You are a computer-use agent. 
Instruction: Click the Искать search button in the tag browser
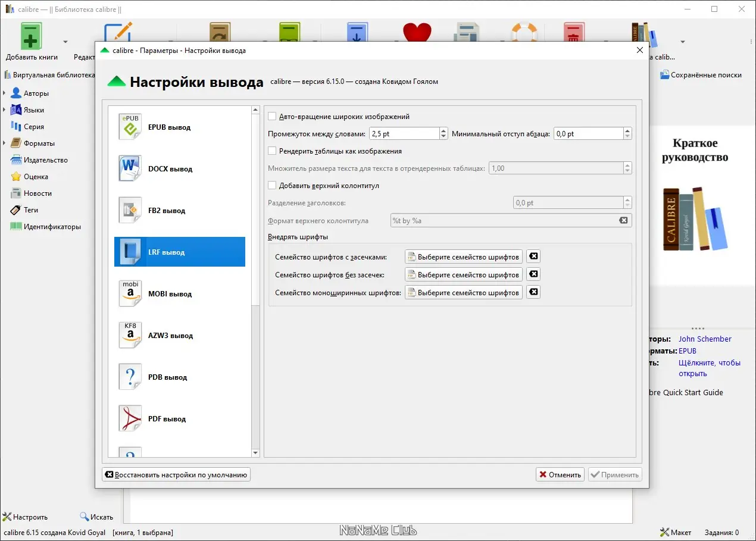pos(96,517)
